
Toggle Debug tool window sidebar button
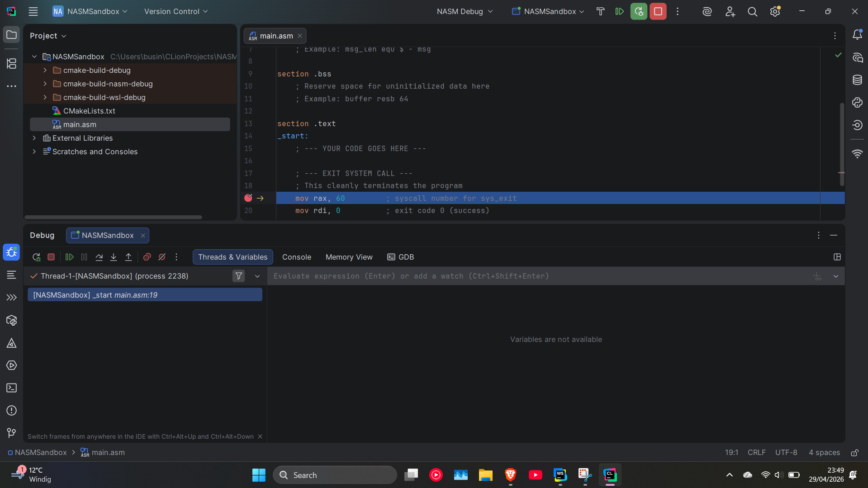pyautogui.click(x=11, y=252)
